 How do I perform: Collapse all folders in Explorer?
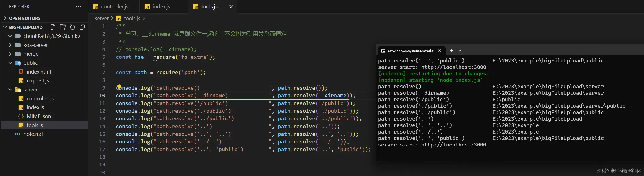click(82, 27)
